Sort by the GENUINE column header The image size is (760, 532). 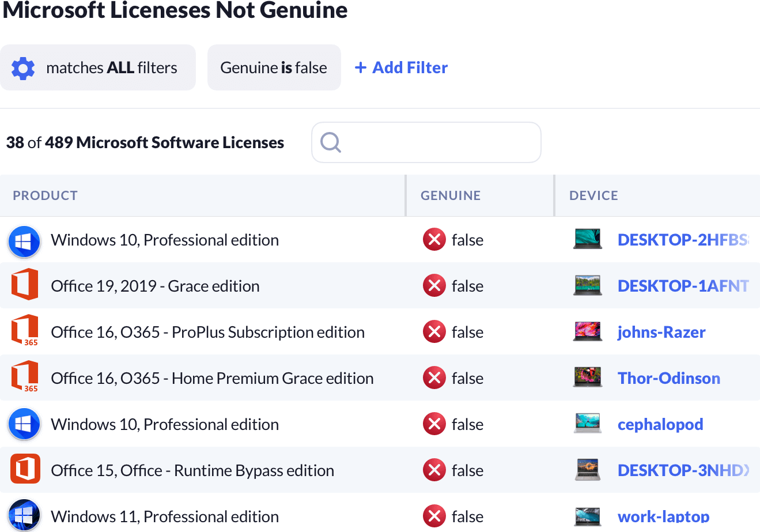(x=450, y=196)
